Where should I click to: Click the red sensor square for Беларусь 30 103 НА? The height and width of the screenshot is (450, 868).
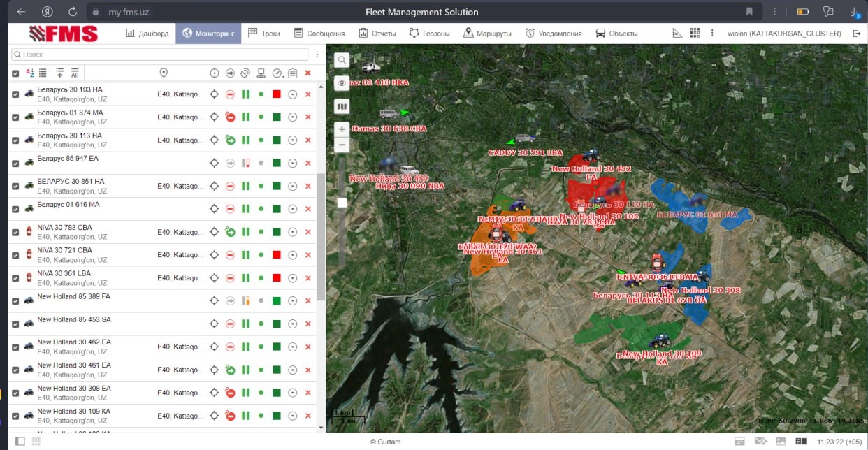[x=277, y=94]
